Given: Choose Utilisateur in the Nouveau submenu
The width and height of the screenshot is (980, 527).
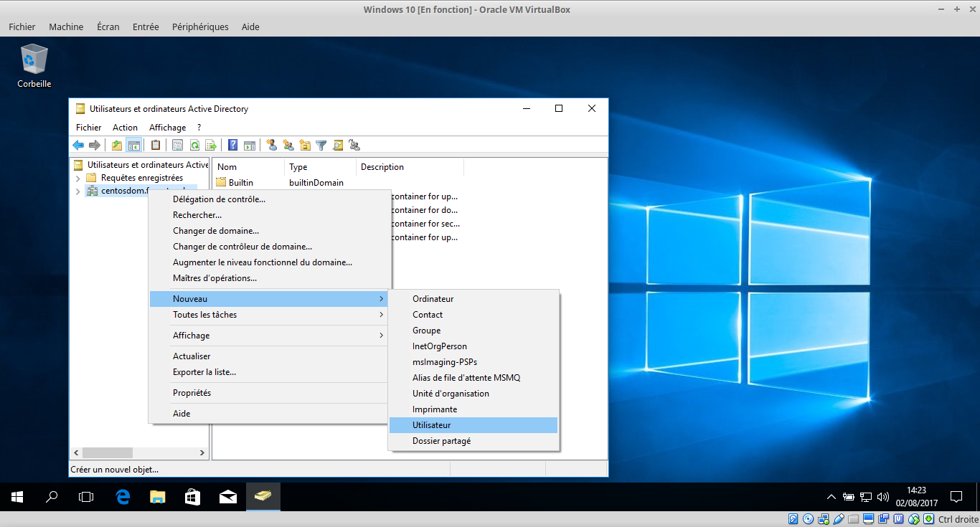Looking at the screenshot, I should coord(473,425).
